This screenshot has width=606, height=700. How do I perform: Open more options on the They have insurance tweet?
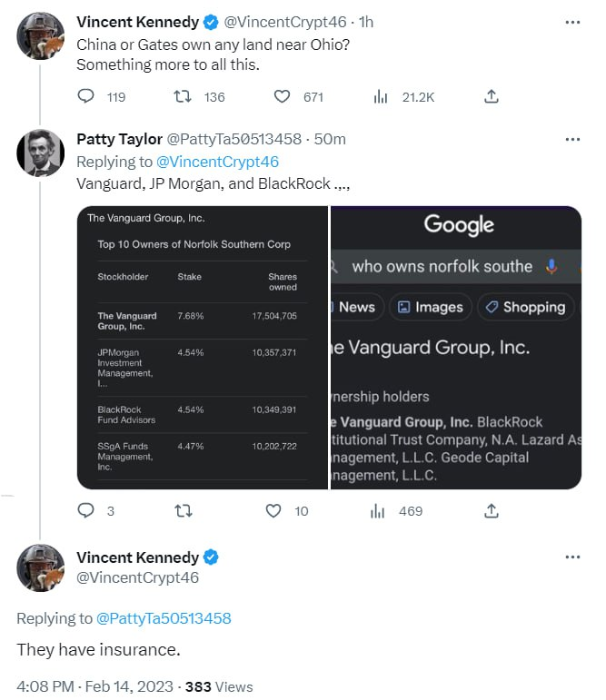[572, 557]
